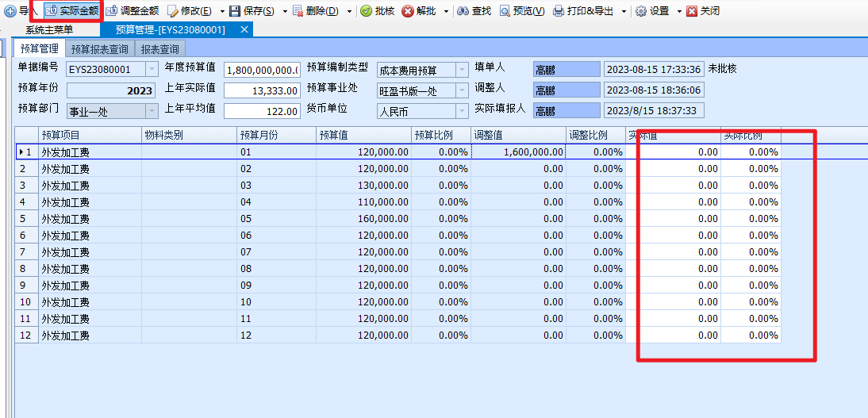Click the 预算年份 field showing 2023
868x418 pixels.
pos(112,90)
